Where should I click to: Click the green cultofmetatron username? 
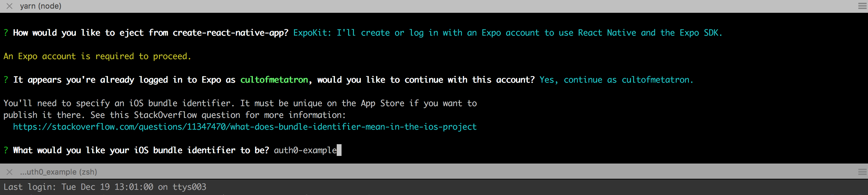274,80
